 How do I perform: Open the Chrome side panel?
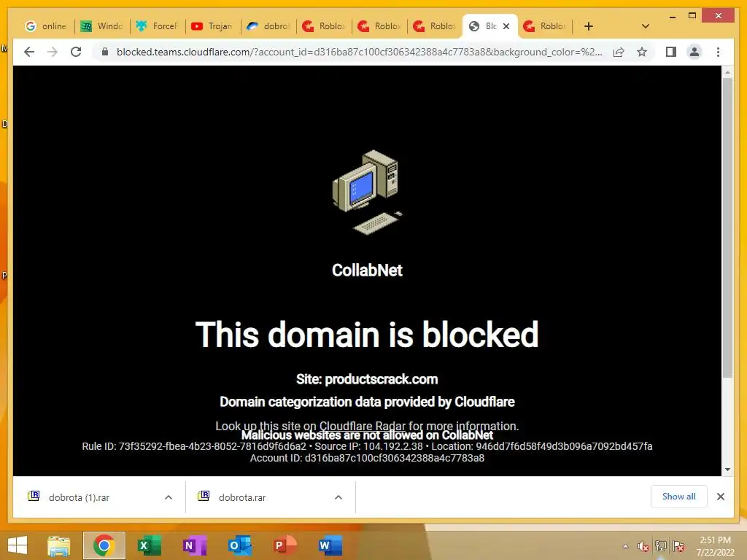point(671,52)
